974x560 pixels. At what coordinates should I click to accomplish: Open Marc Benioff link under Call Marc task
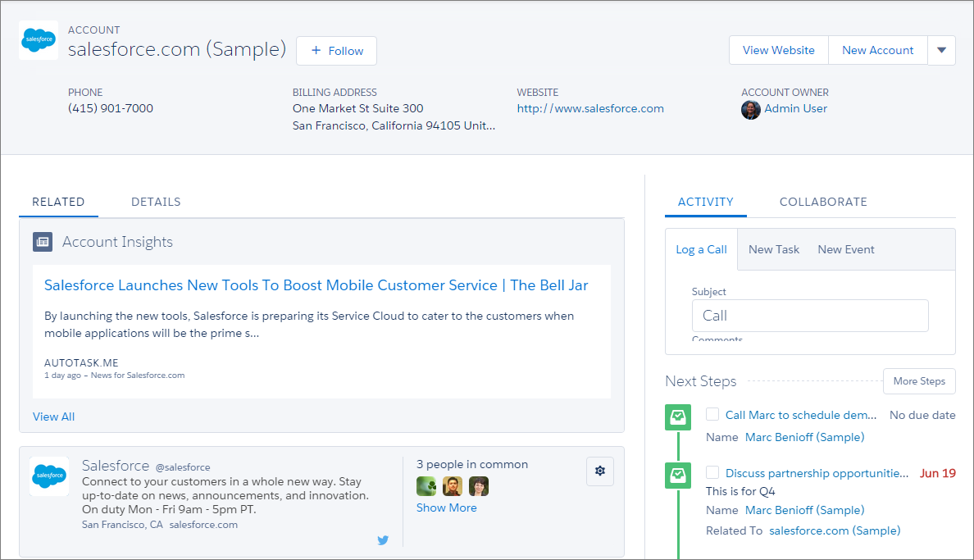804,437
